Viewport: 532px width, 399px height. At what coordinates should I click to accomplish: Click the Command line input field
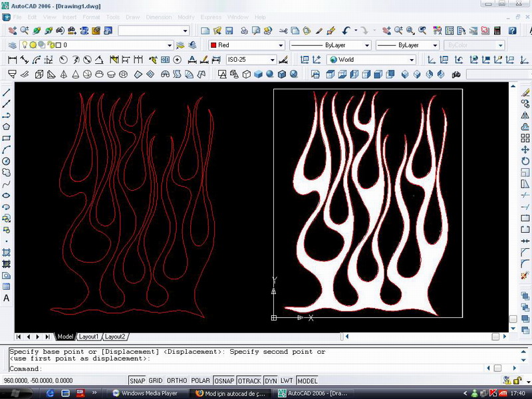pyautogui.click(x=247, y=369)
